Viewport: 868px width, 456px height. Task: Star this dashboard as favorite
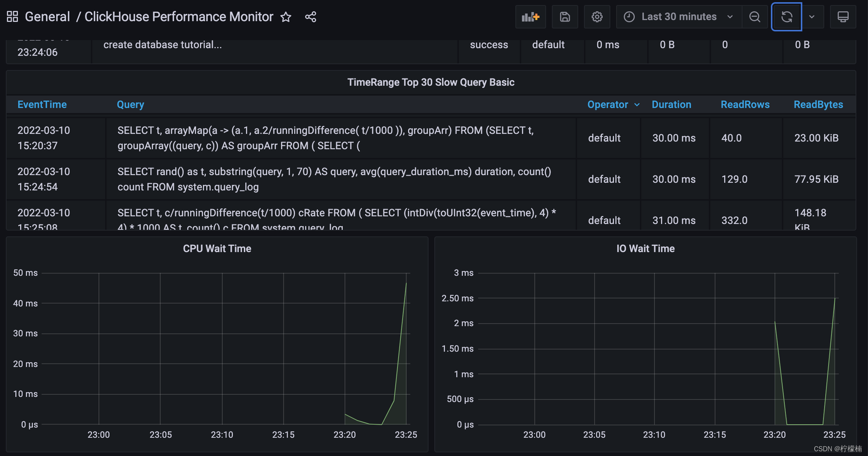[286, 17]
